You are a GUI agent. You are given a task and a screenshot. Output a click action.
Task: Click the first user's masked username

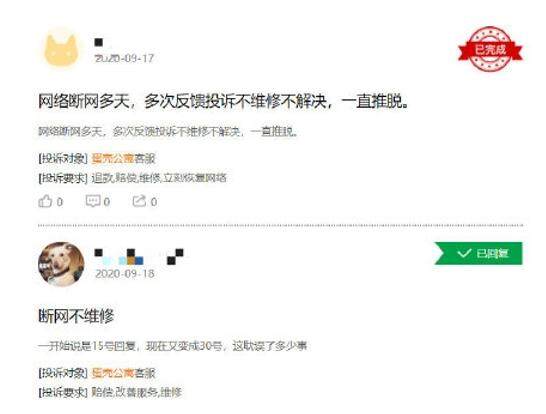coord(99,42)
